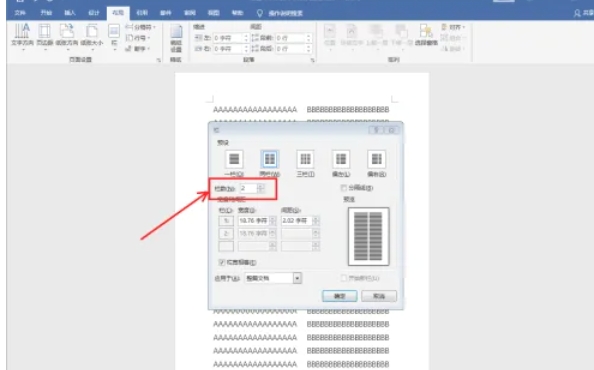Click the Tell Me search lightbulb box
The width and height of the screenshot is (594, 370).
[x=280, y=13]
